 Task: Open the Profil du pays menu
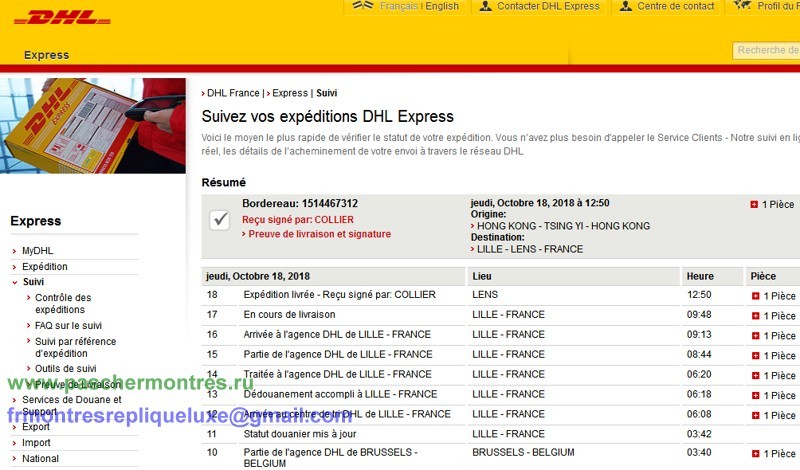[x=778, y=6]
